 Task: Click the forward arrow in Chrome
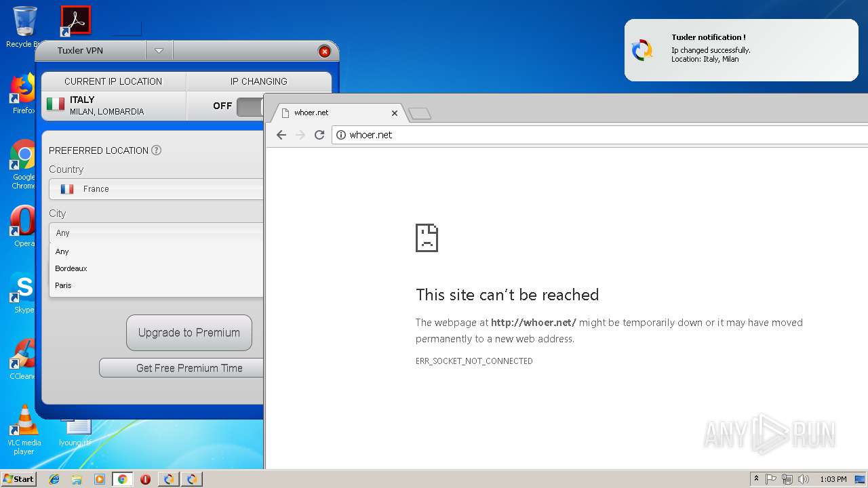tap(300, 135)
